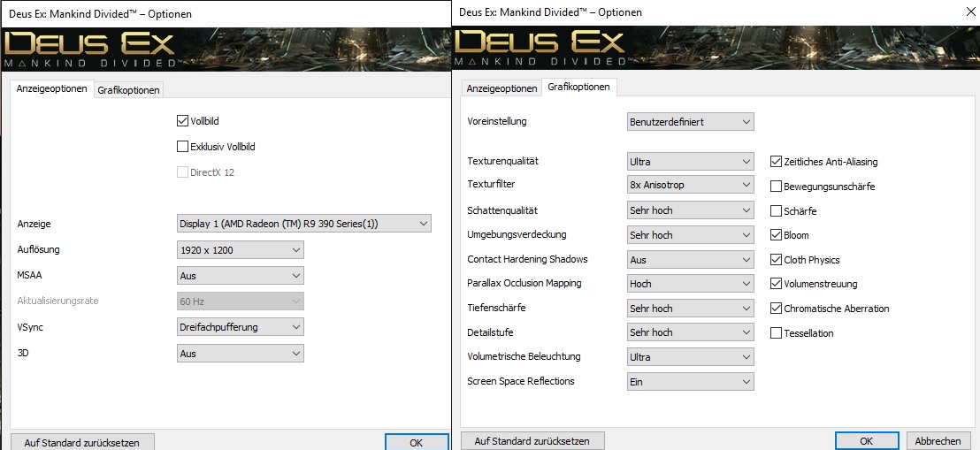Open the 3D dropdown
Viewport: 980px width, 450px height.
241,353
